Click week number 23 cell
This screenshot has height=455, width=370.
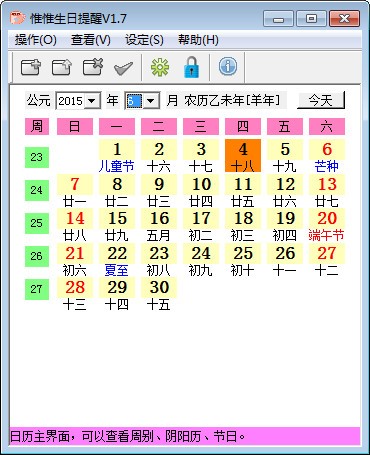(x=37, y=157)
